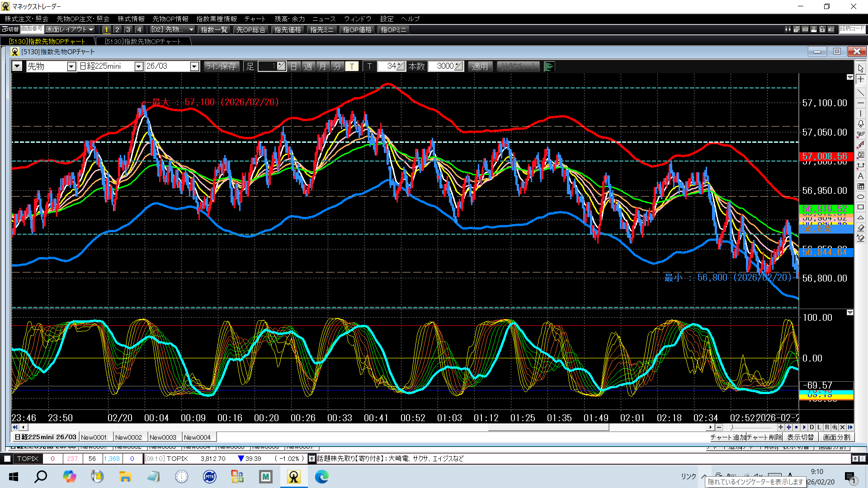Select the ellipse drawing tool

pos(860,197)
